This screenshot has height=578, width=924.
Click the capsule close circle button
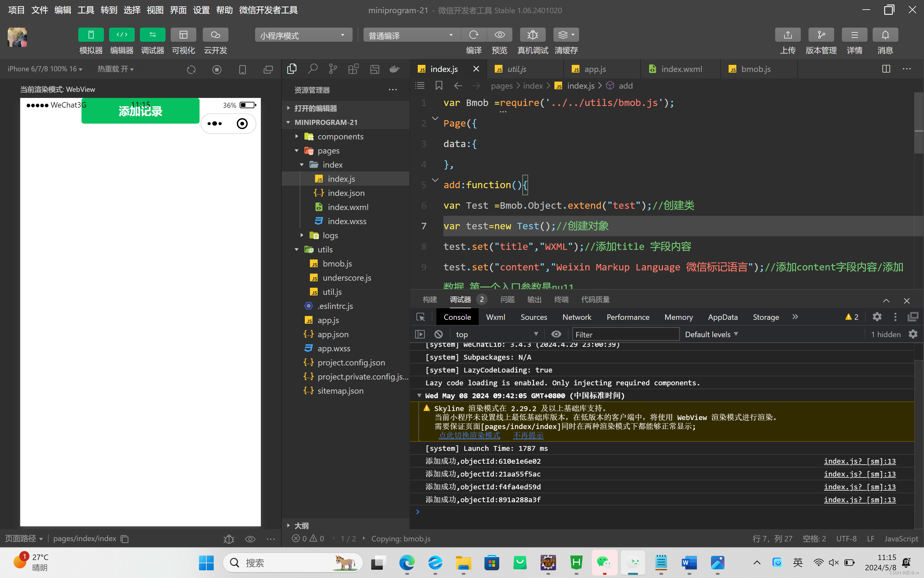[242, 124]
